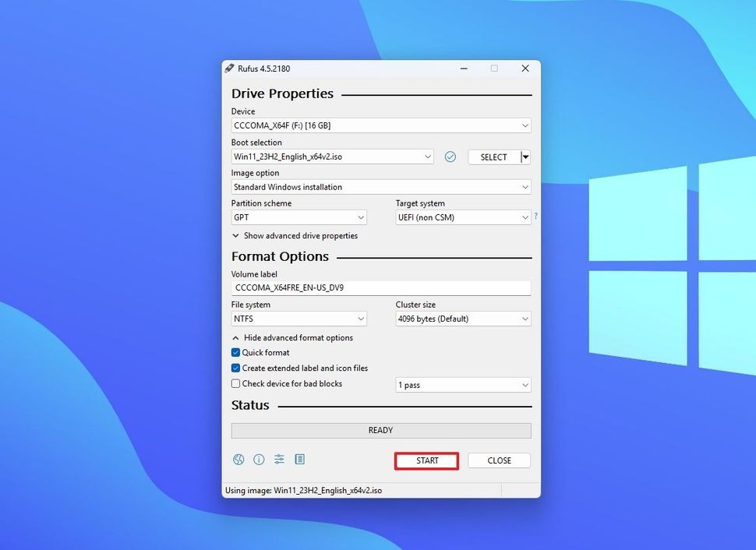Uncheck Create extended label and icon files

click(236, 368)
